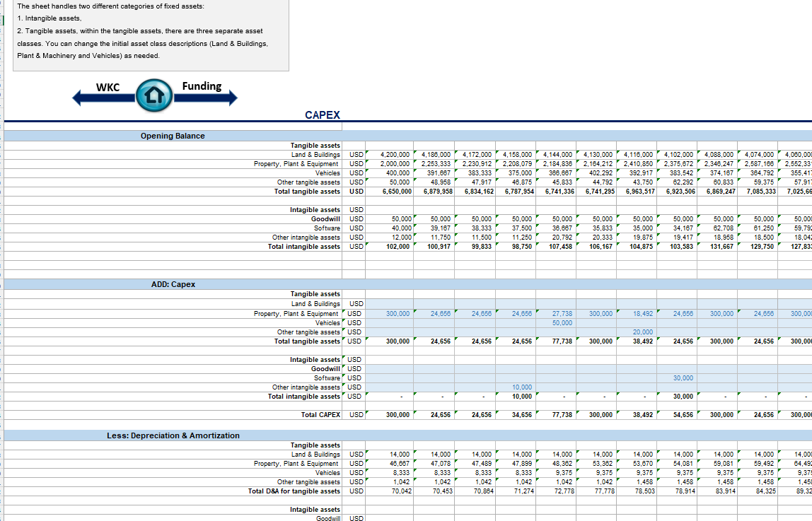
Task: Click the 6,650,000 total tangible assets cell
Action: [x=395, y=191]
